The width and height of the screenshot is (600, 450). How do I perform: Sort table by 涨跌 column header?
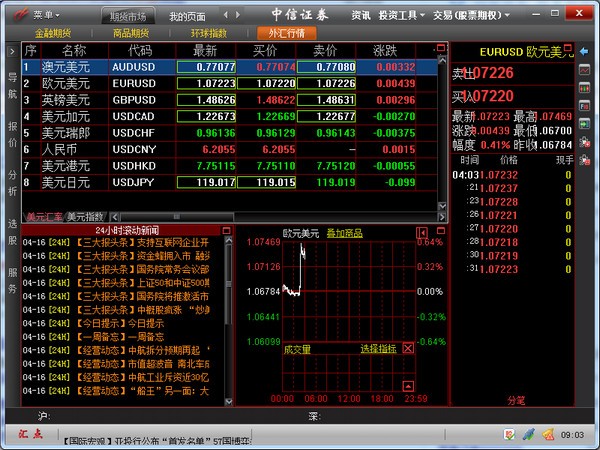click(x=385, y=51)
